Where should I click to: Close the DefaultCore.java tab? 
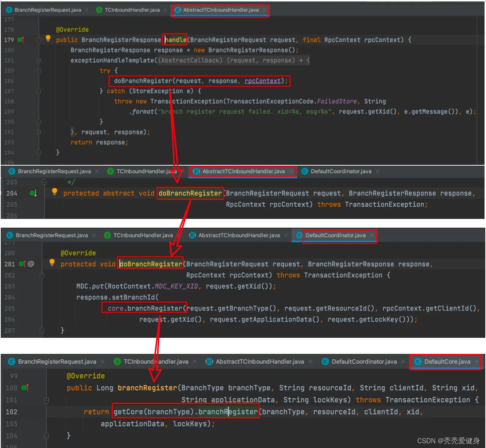476,362
